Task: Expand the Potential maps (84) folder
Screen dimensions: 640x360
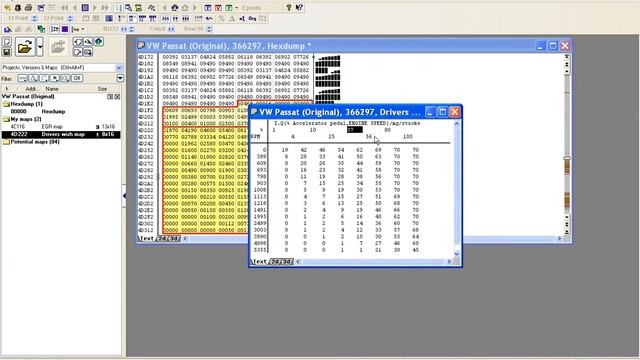Action: [6, 142]
